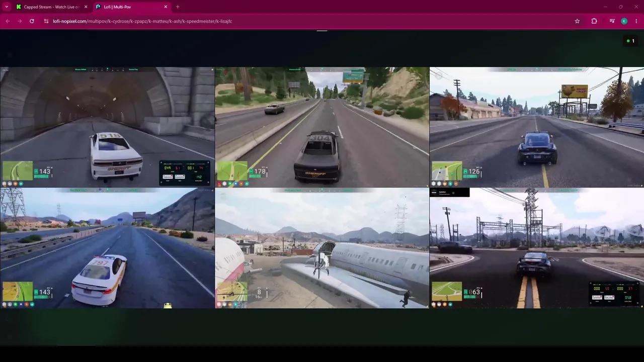Select the dark sheriff car 304 stream
The height and width of the screenshot is (362, 644).
coord(322,127)
